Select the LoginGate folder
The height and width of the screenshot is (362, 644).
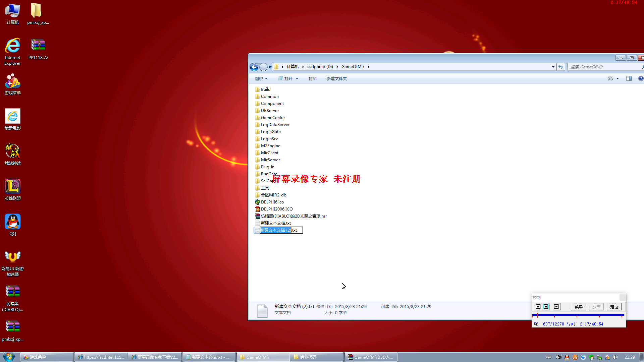(268, 132)
